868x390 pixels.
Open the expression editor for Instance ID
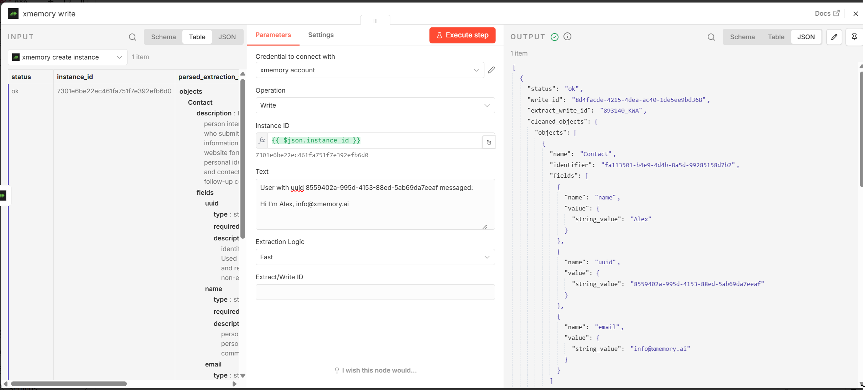pyautogui.click(x=488, y=142)
